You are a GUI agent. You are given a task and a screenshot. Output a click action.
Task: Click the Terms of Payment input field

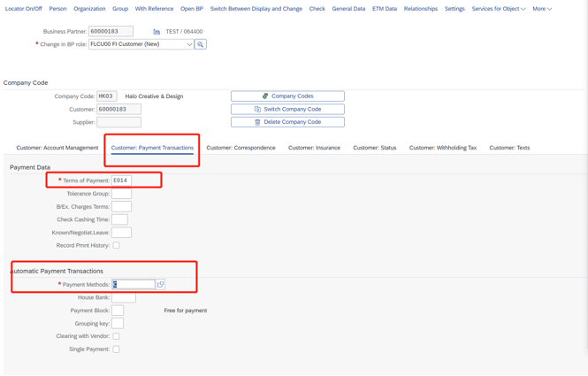(121, 180)
